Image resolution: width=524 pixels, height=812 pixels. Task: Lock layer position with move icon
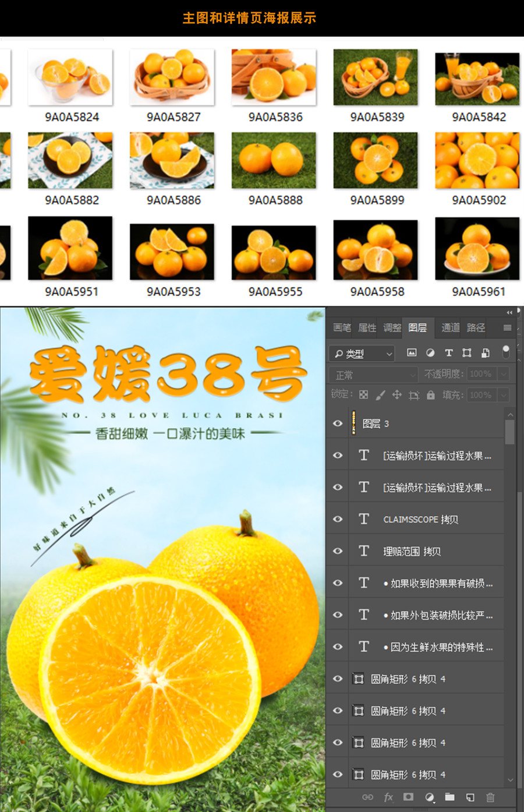(397, 395)
